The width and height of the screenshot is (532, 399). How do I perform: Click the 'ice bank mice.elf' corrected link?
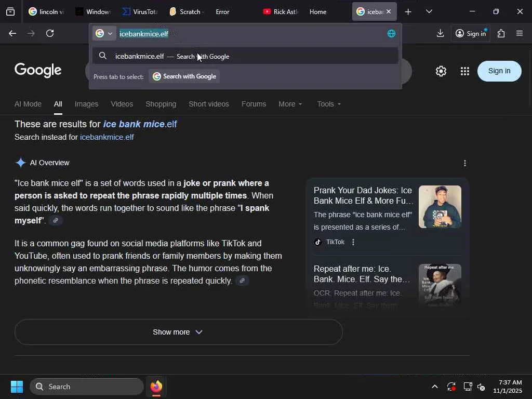pyautogui.click(x=140, y=124)
